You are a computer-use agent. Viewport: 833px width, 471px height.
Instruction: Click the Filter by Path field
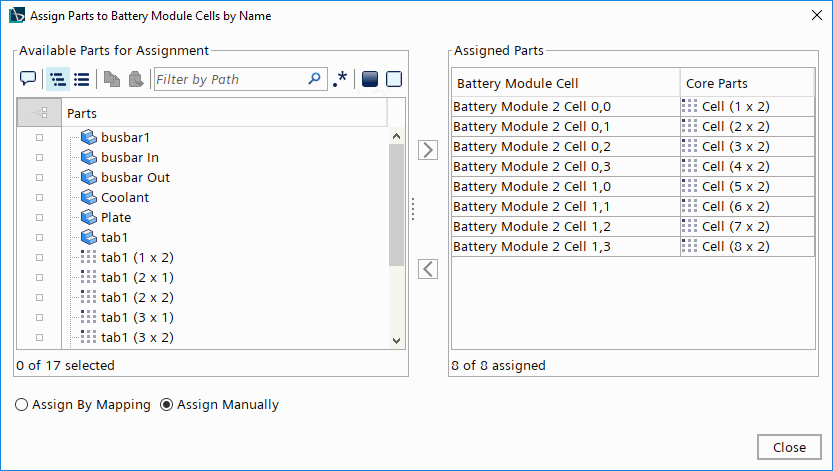click(x=230, y=79)
